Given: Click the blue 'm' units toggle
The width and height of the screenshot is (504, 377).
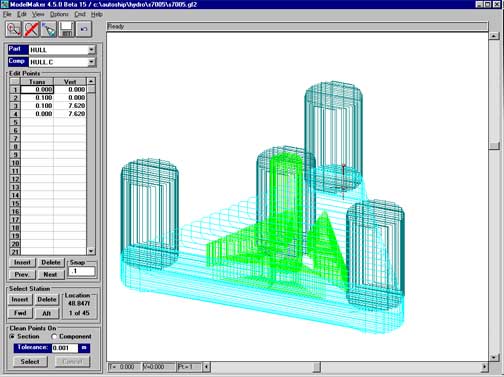Looking at the screenshot, I should click(84, 348).
